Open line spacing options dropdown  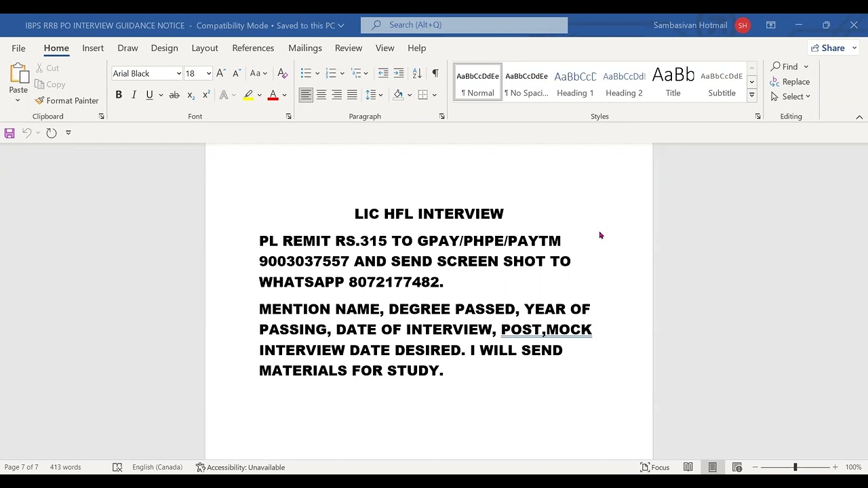click(x=380, y=95)
